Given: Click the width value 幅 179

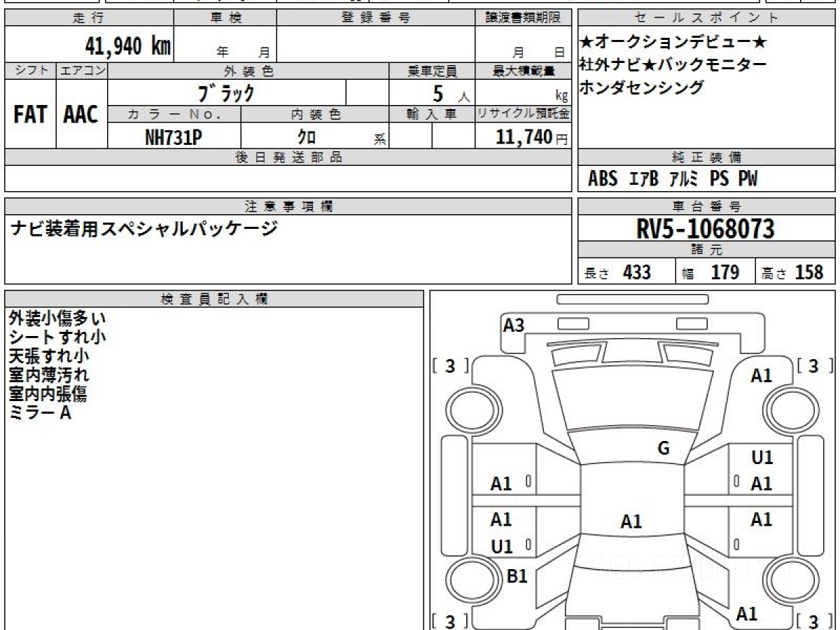Looking at the screenshot, I should [x=711, y=272].
